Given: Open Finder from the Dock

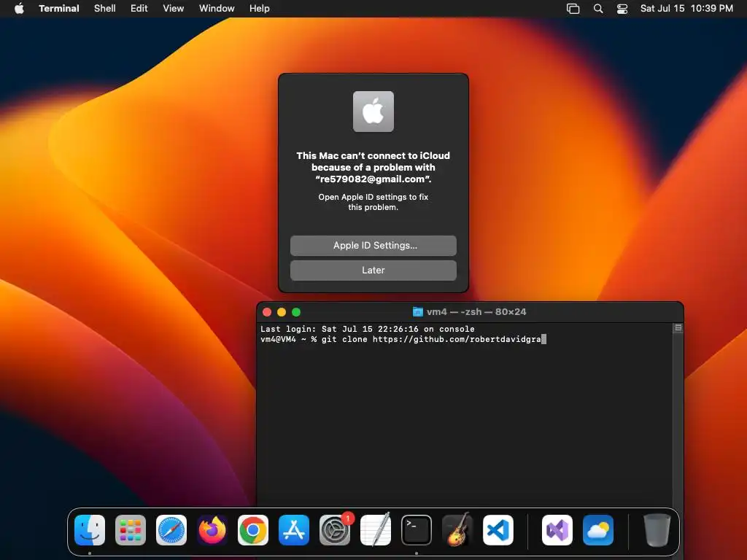Looking at the screenshot, I should [90, 530].
